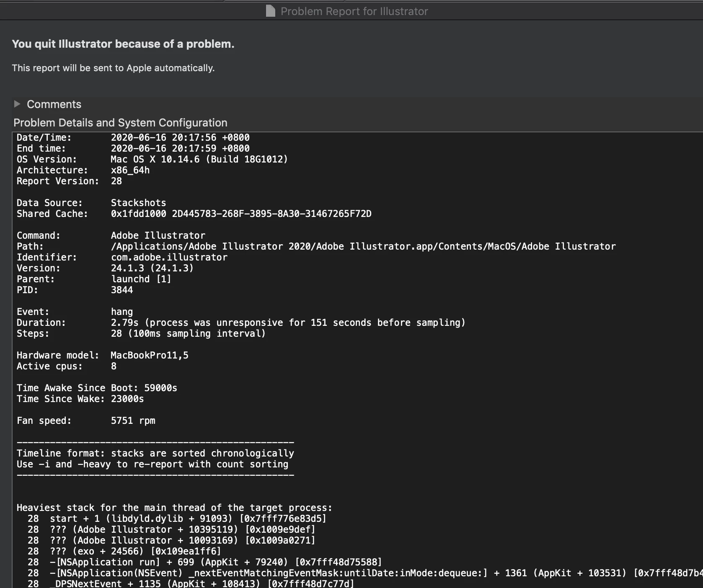The width and height of the screenshot is (703, 588).
Task: Click Parent value 'launchd [1]'
Action: (x=141, y=279)
